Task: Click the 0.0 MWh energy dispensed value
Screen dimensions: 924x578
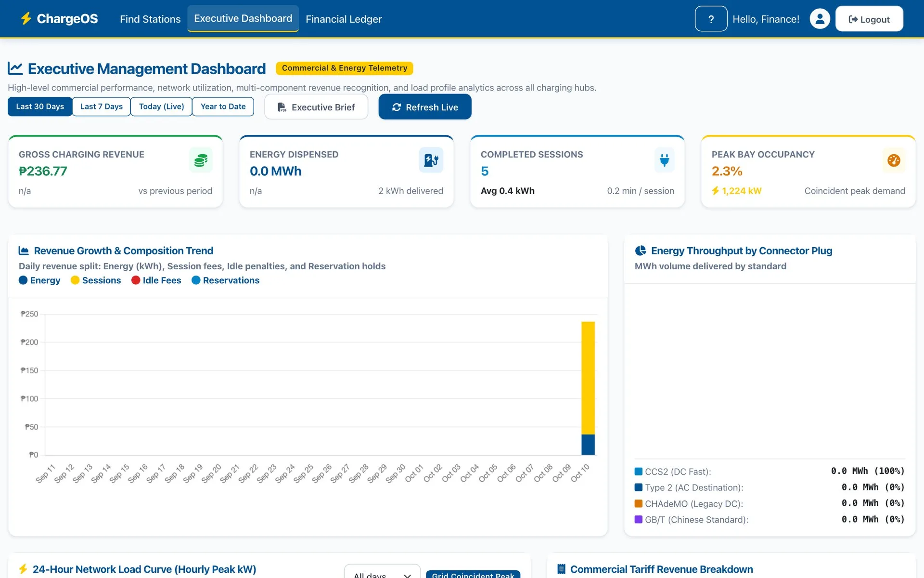Action: pyautogui.click(x=275, y=171)
